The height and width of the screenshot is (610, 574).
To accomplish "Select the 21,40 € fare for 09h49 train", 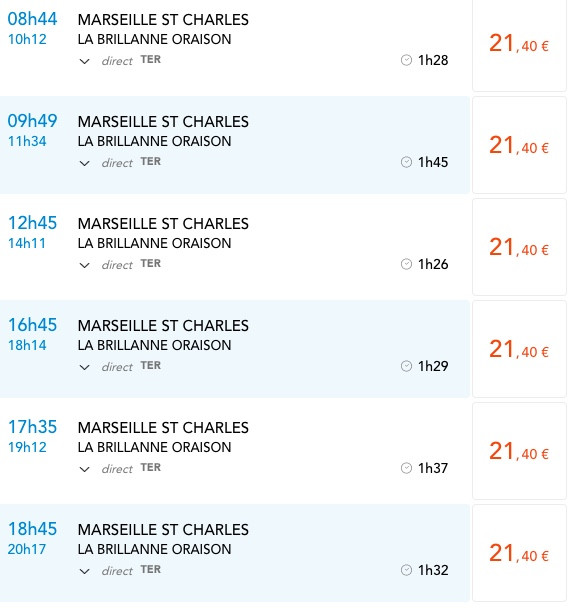I will (x=519, y=145).
